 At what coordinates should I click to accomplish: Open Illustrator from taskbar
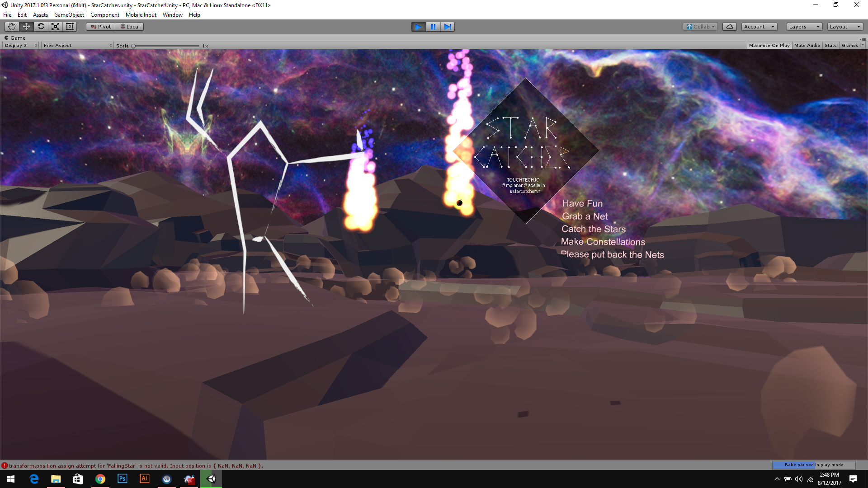(144, 479)
